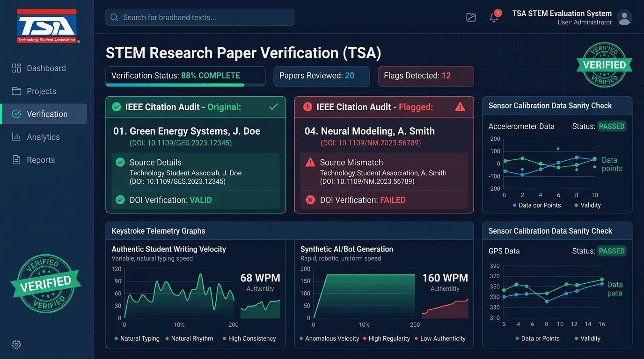Click Synthetic AI/Bot Generation chart title
Viewport: 644px width, 359px height.
coord(347,249)
